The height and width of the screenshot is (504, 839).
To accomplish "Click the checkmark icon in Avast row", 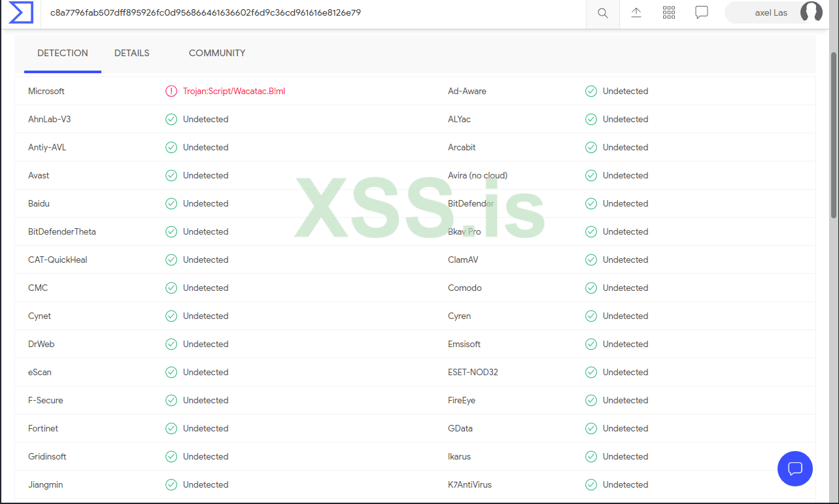I will point(171,176).
